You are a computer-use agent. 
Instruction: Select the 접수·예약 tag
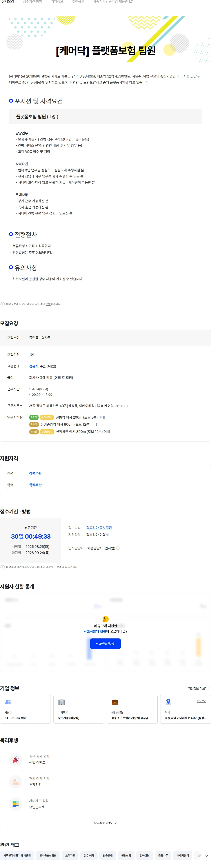pos(89,855)
